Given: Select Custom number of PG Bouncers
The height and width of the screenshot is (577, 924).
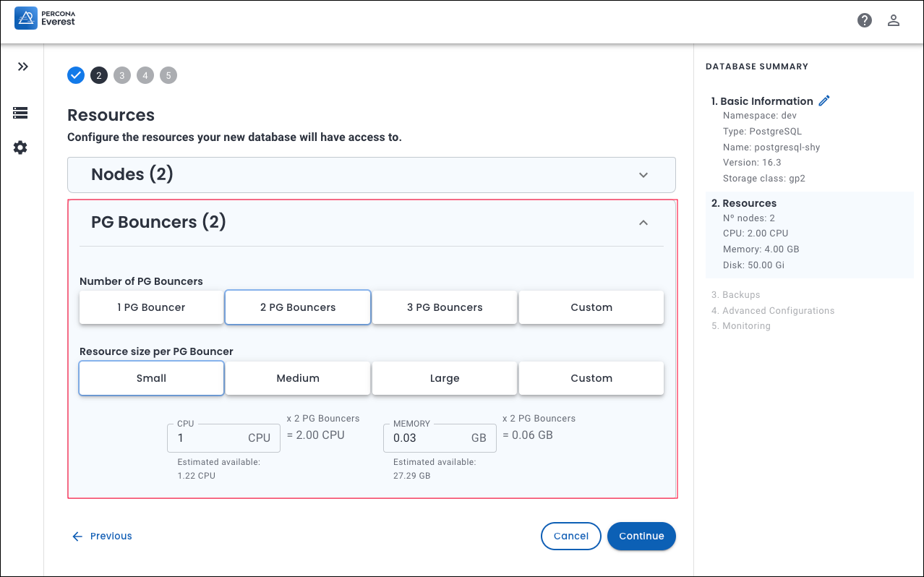Looking at the screenshot, I should pos(591,307).
